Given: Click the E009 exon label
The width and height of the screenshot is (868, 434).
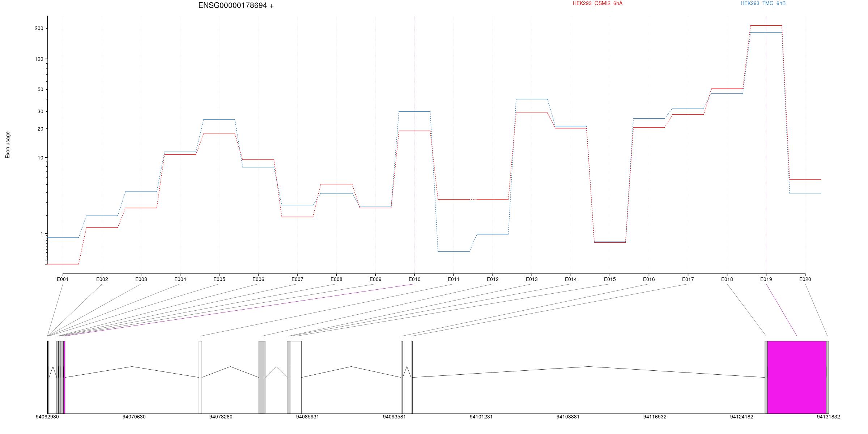Looking at the screenshot, I should [375, 279].
